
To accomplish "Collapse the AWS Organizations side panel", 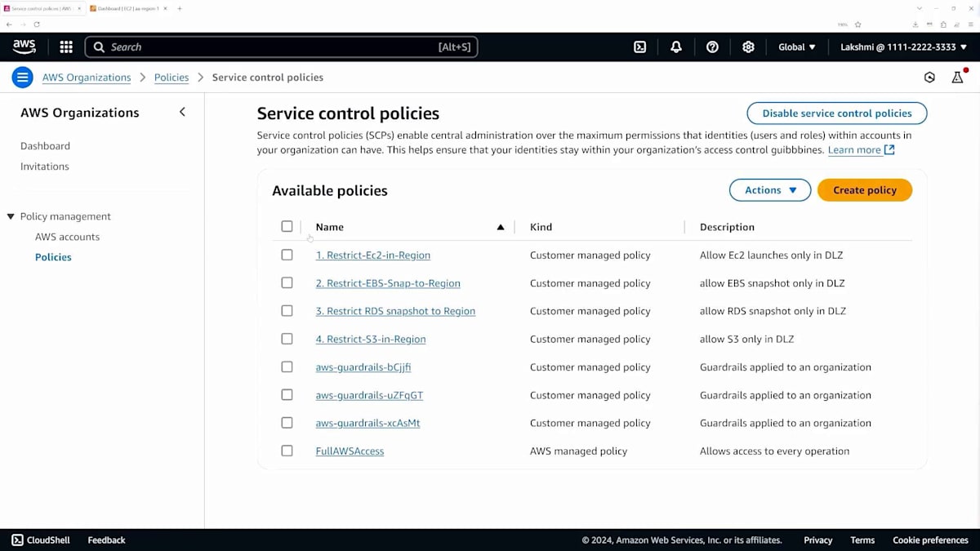I will pos(182,113).
